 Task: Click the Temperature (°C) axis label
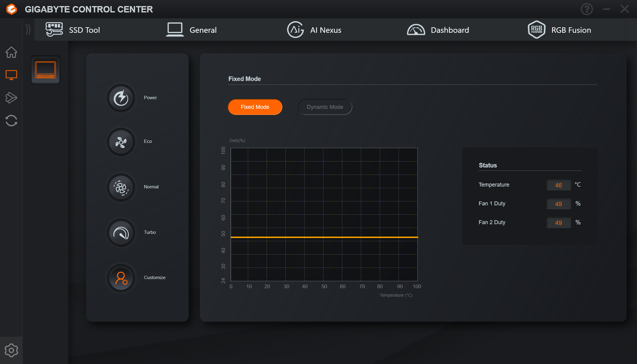point(396,295)
